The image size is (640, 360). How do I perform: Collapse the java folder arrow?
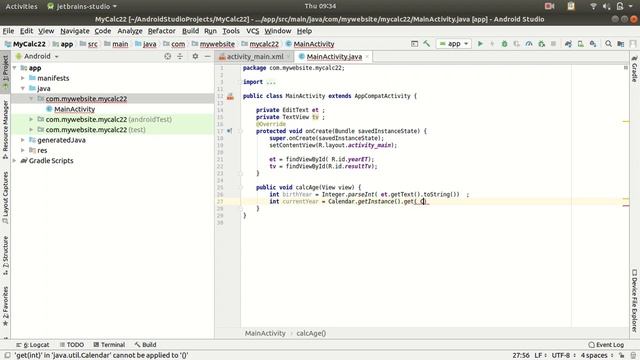coord(23,88)
